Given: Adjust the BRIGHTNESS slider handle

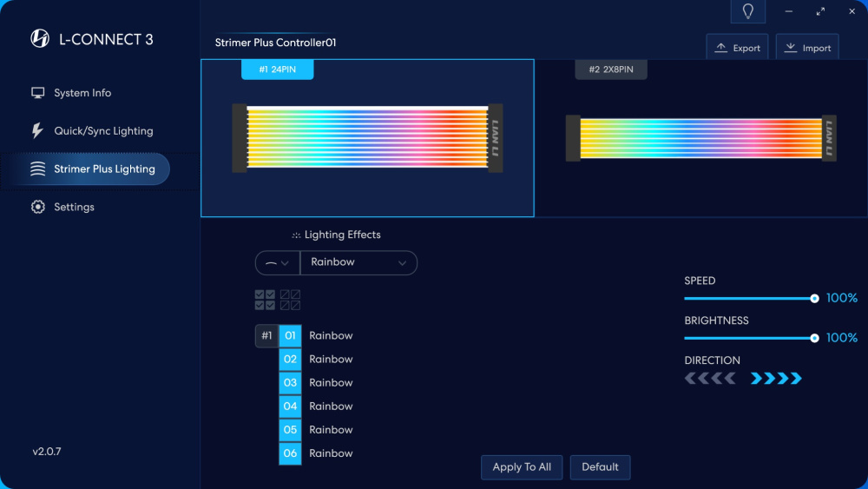Looking at the screenshot, I should click(x=814, y=339).
